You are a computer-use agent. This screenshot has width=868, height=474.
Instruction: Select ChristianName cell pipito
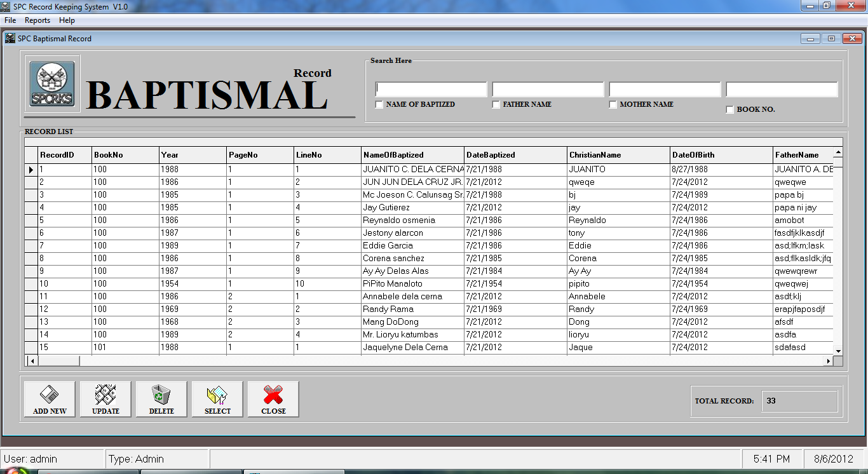pos(618,284)
